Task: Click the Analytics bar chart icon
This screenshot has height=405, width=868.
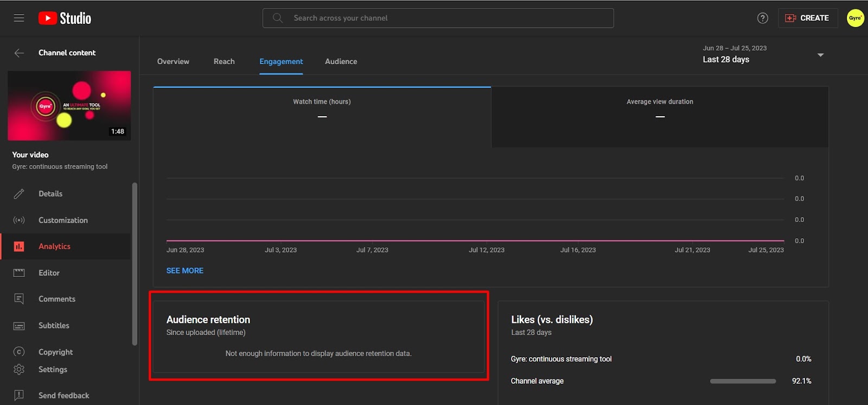Action: point(19,246)
